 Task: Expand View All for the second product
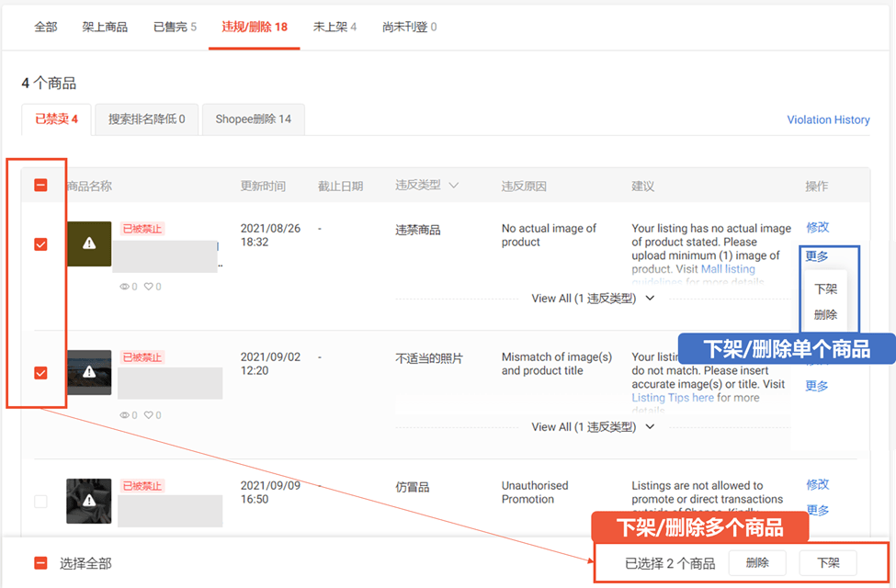point(592,427)
